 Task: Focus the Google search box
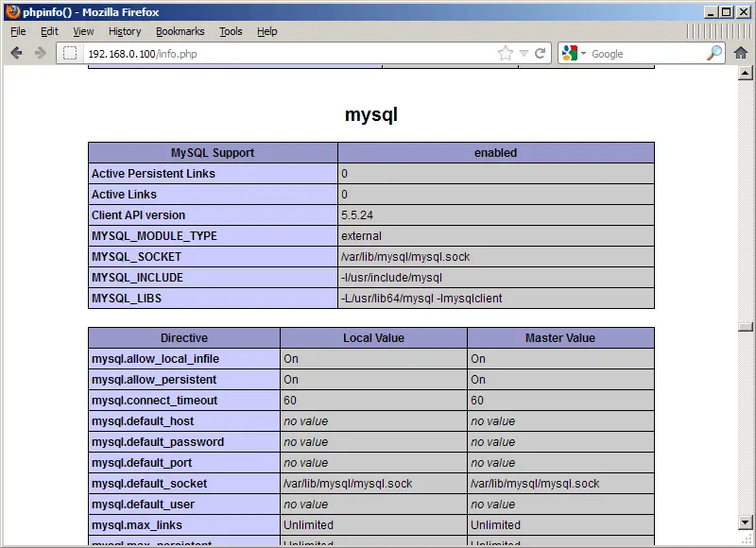[647, 54]
